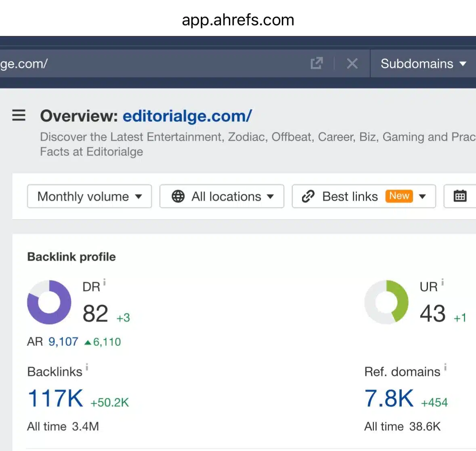Click the purple DR donut chart
The image size is (476, 451).
pyautogui.click(x=49, y=302)
